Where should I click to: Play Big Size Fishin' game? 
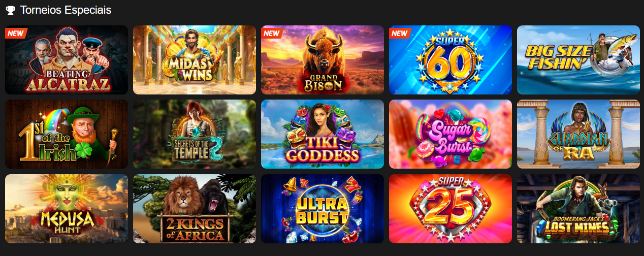[x=578, y=60]
